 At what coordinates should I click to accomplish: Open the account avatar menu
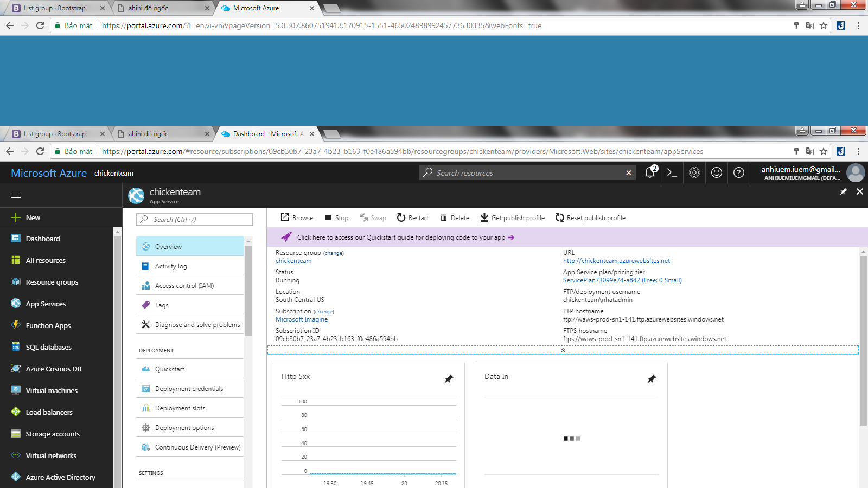[x=856, y=172]
